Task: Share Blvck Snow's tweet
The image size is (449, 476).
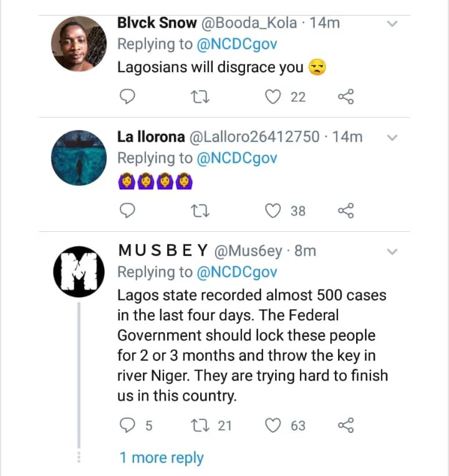Action: point(345,97)
